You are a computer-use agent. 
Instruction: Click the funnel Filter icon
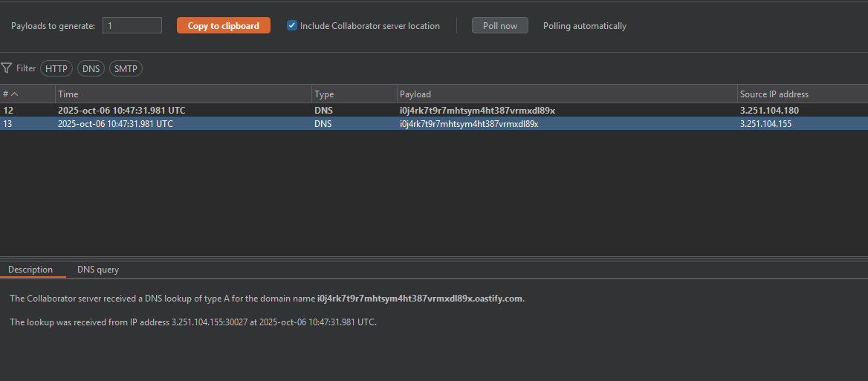(x=7, y=68)
